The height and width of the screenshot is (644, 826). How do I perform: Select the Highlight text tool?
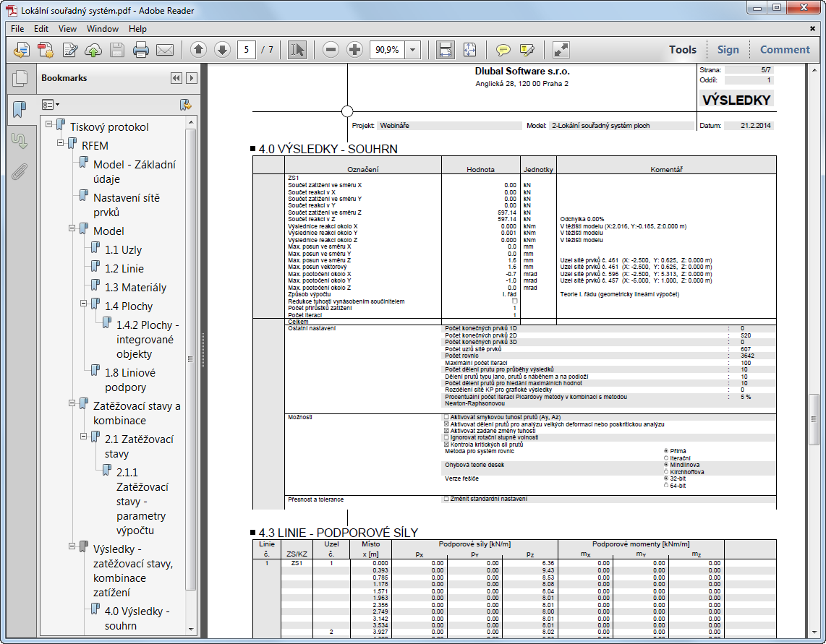click(x=527, y=50)
